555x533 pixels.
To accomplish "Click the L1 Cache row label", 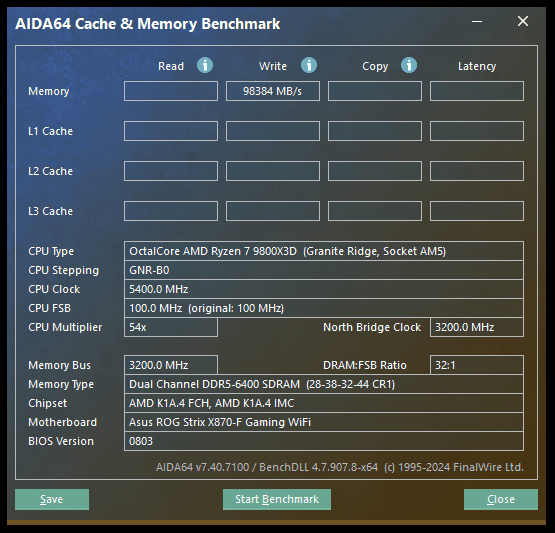I will (51, 131).
